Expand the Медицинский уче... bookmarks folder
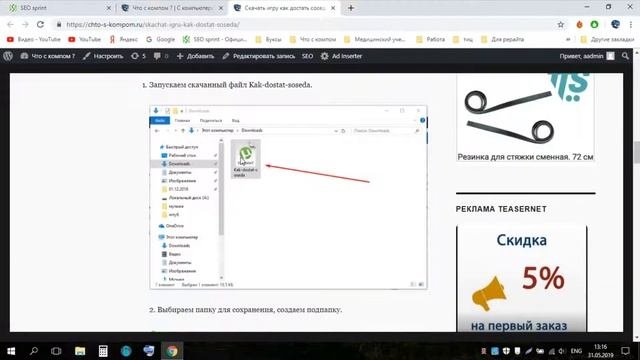Image resolution: width=640 pixels, height=360 pixels. [375, 40]
